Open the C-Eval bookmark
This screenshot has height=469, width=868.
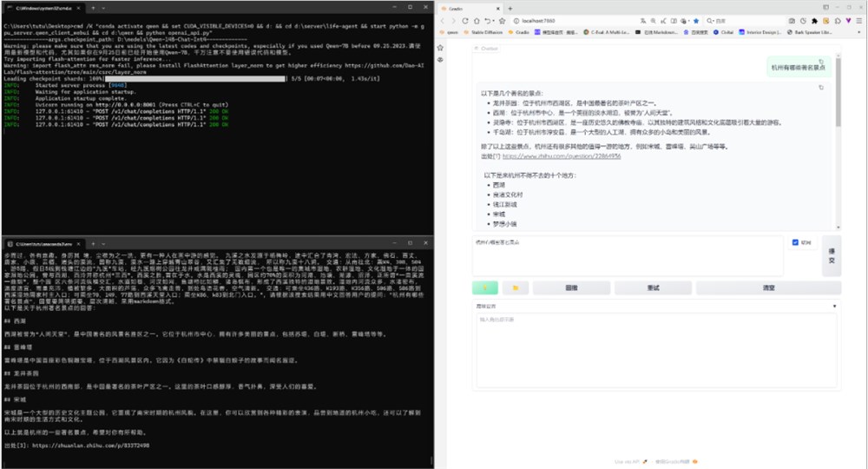tap(607, 32)
